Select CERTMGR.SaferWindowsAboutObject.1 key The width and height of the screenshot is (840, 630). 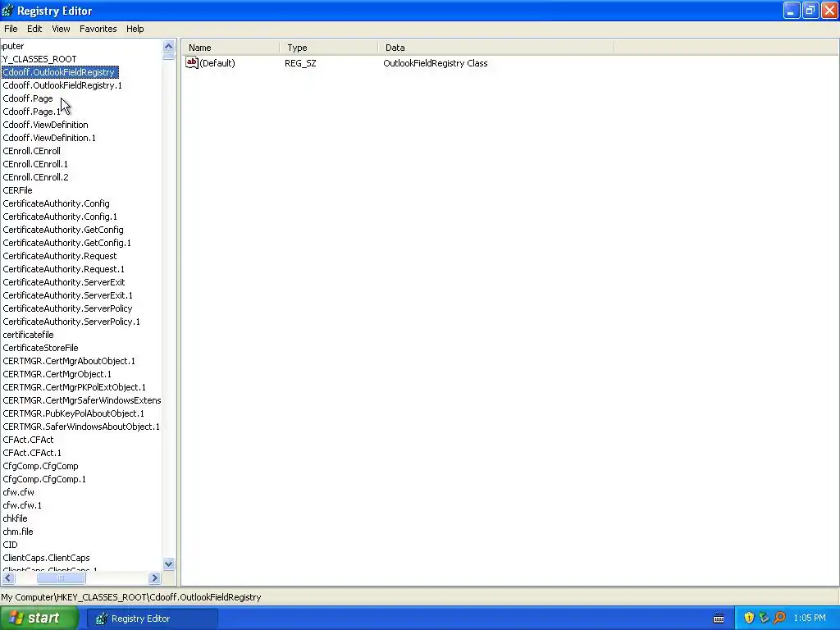(81, 427)
